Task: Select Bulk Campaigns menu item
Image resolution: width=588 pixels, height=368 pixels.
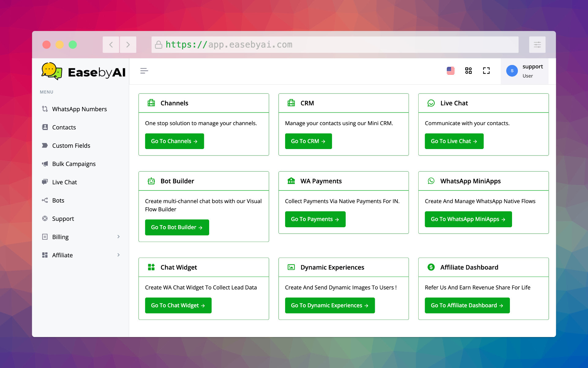Action: [74, 164]
